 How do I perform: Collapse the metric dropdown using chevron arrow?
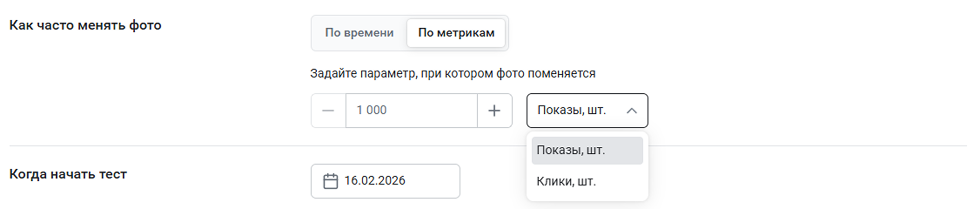pyautogui.click(x=631, y=111)
